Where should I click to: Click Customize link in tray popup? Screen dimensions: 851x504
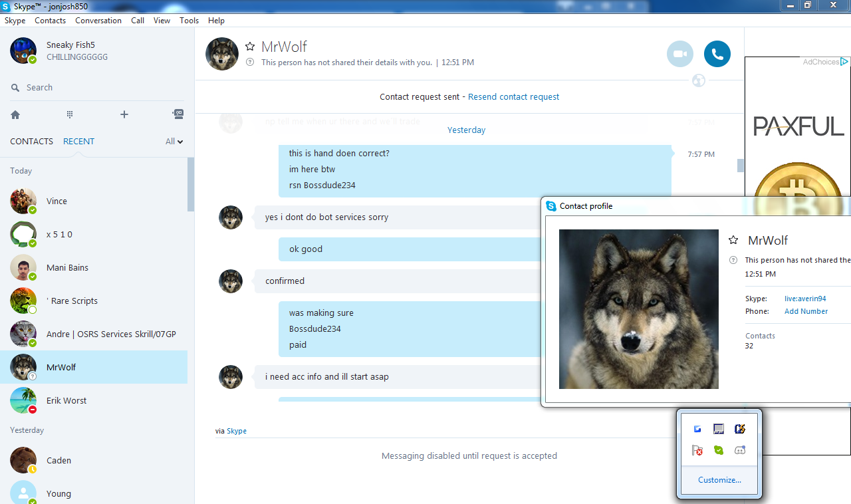tap(719, 479)
